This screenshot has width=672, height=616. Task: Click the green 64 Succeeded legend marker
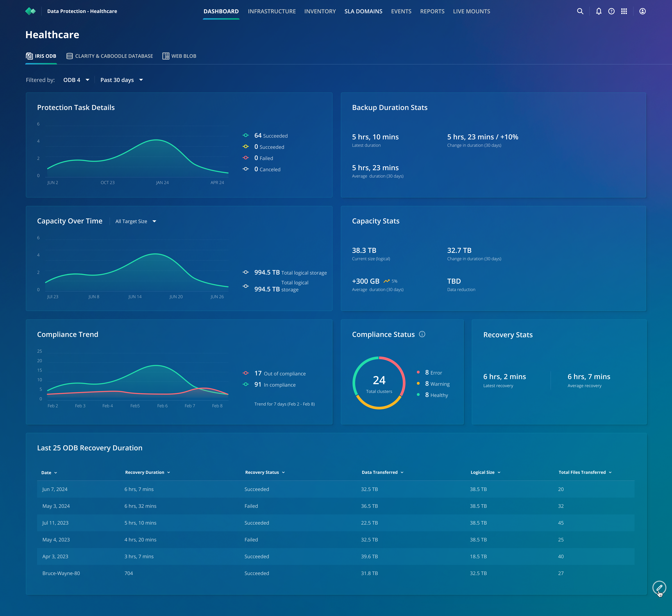pos(246,135)
